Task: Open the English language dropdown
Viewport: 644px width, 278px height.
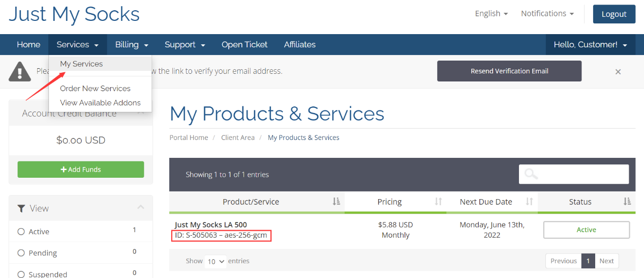Action: [x=491, y=14]
